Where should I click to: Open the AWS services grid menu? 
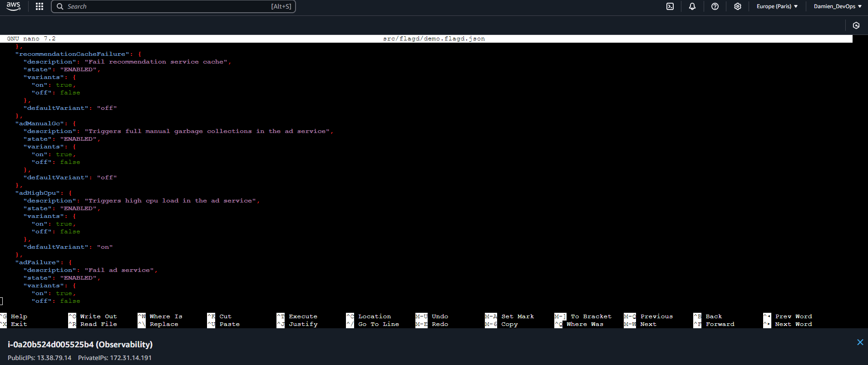pos(39,6)
